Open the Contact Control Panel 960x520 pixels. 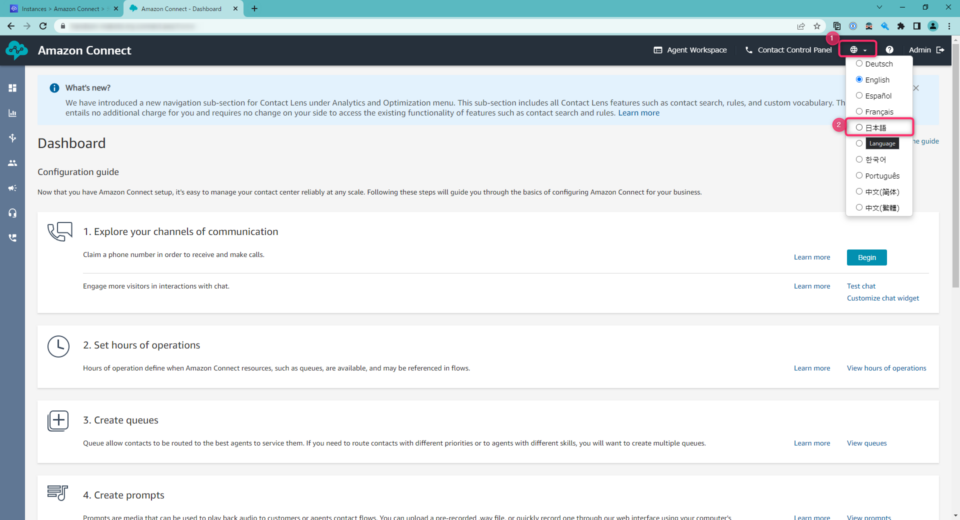click(x=787, y=50)
